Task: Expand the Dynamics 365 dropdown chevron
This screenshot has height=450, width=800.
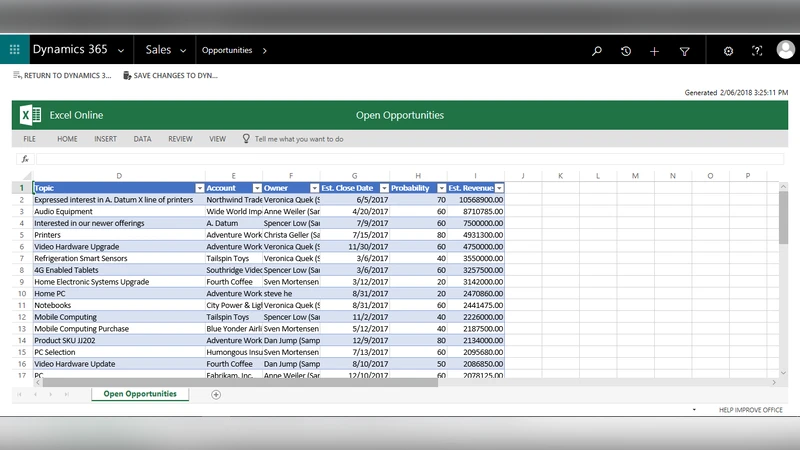Action: (121, 50)
